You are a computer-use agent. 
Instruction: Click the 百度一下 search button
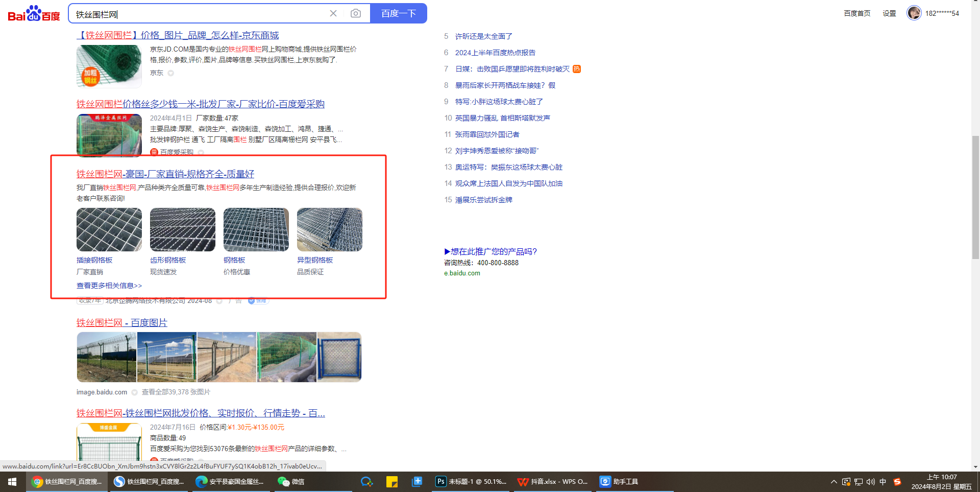(x=399, y=13)
